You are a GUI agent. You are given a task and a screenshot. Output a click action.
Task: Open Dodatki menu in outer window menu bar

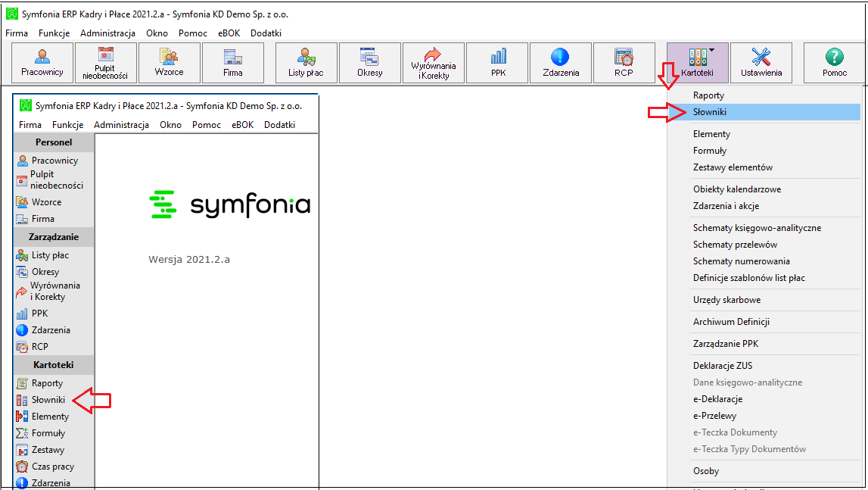click(266, 33)
